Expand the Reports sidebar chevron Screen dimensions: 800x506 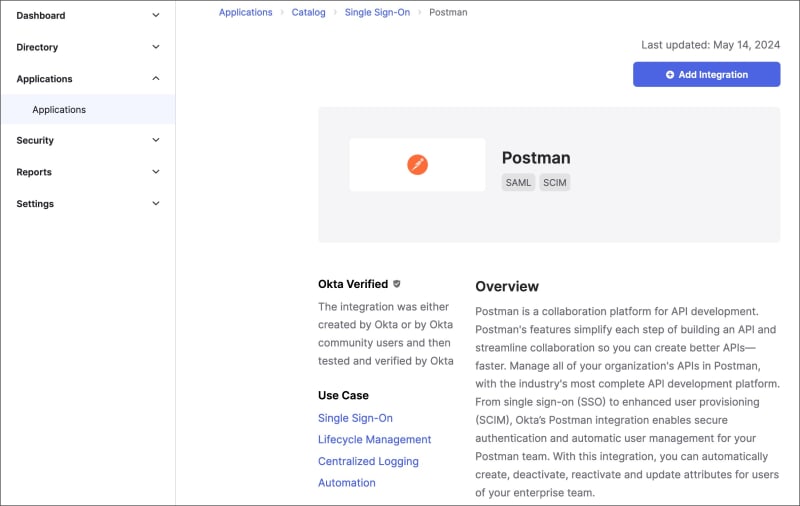coord(156,172)
